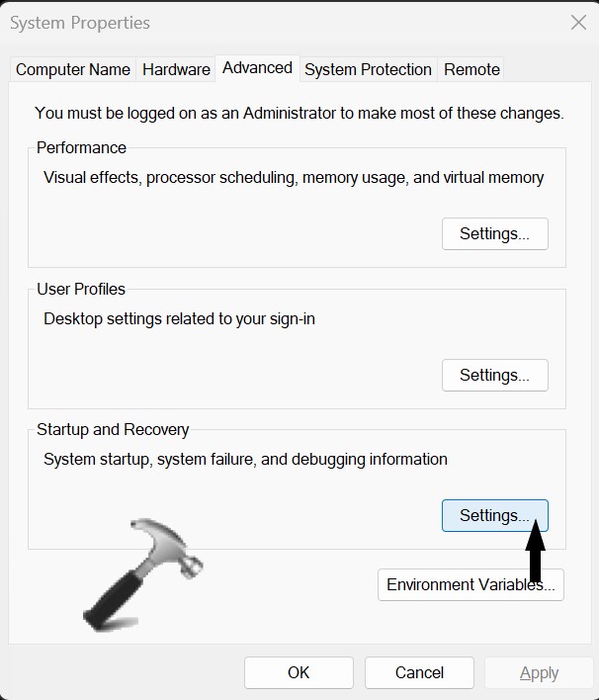Viewport: 599px width, 700px height.
Task: Click the Performance group label
Action: tap(81, 148)
